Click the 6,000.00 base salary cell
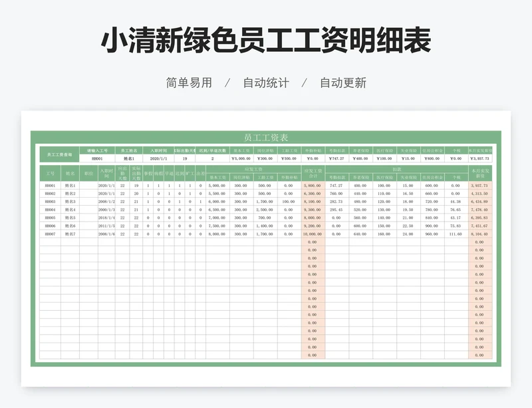This screenshot has width=532, height=408. pos(217,202)
